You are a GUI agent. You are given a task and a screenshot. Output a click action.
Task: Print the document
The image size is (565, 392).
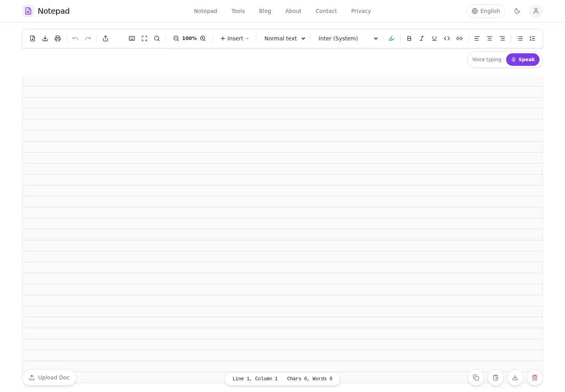(58, 38)
